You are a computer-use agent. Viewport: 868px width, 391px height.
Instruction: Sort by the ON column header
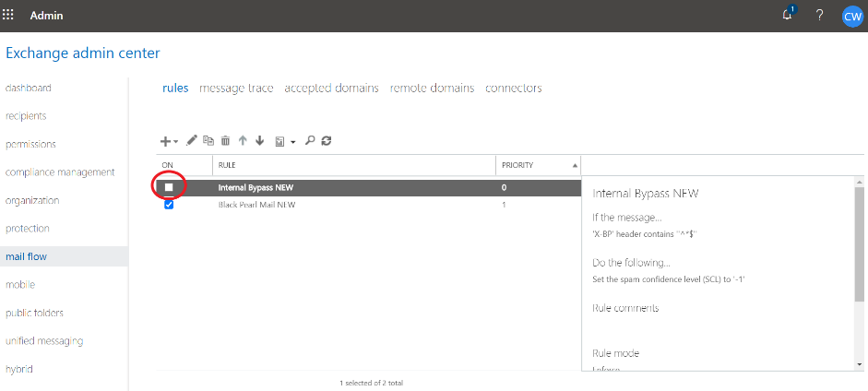point(168,165)
